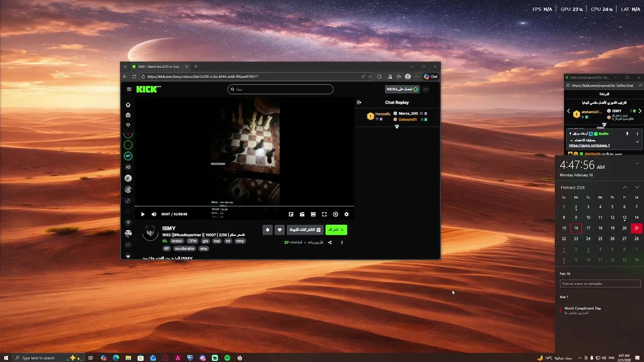This screenshot has width=644, height=362.
Task: Click the gift subscriptions button
Action: (305, 230)
